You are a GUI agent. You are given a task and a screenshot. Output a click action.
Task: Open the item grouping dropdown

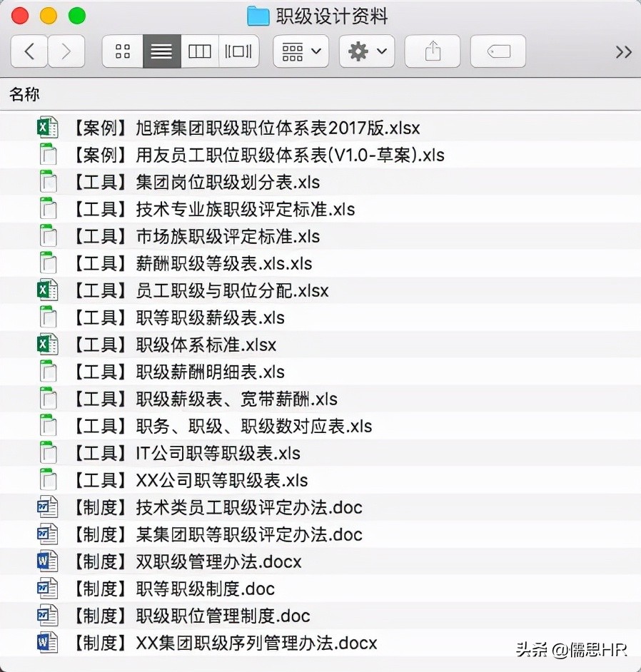(301, 51)
